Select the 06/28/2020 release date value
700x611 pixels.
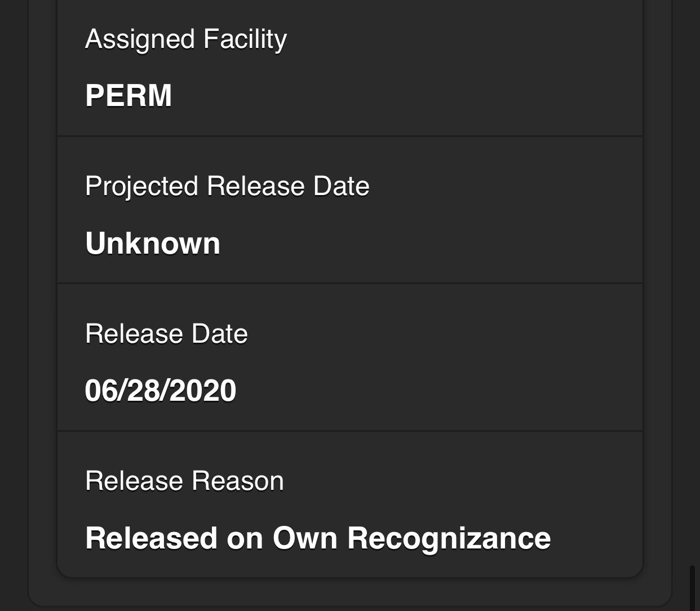point(160,391)
